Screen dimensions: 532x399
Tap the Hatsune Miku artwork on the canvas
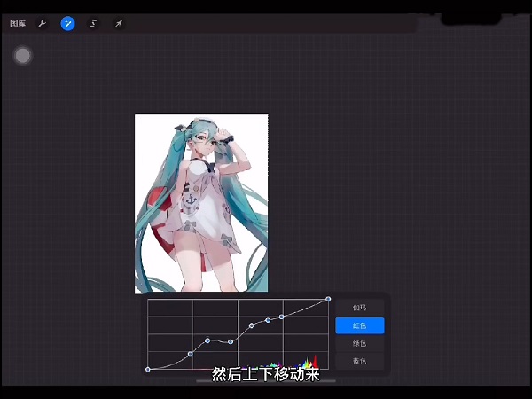click(x=201, y=203)
